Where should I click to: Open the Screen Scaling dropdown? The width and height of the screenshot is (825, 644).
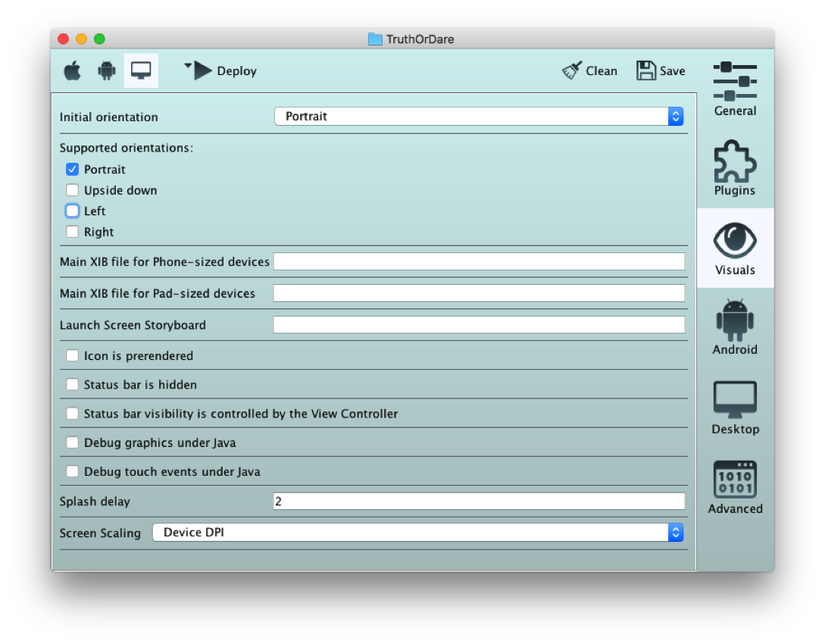click(418, 533)
